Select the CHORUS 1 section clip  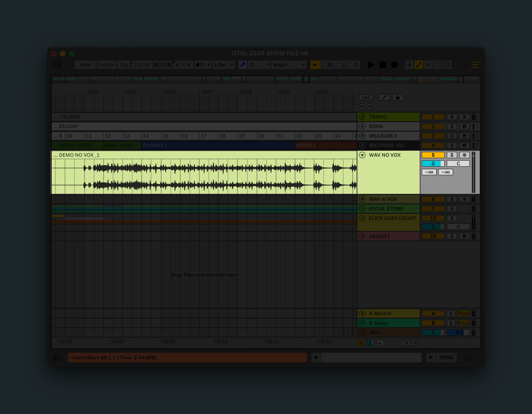click(x=218, y=145)
